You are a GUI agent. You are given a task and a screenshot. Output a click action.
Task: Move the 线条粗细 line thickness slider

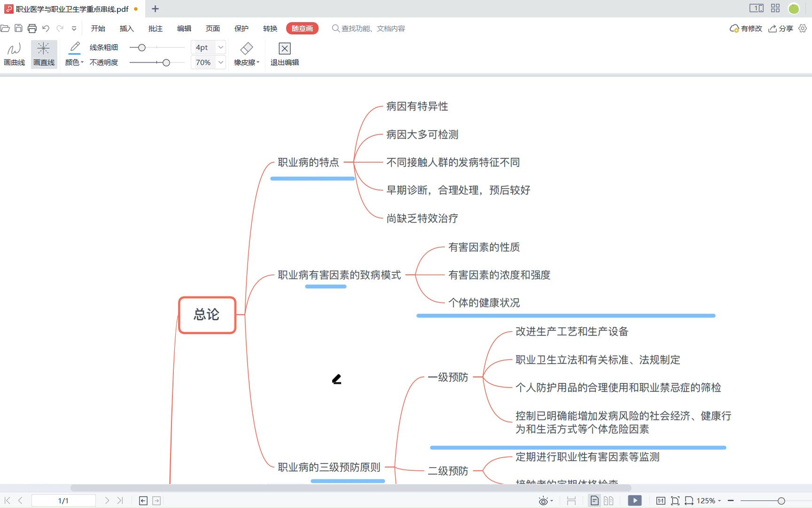pyautogui.click(x=141, y=48)
